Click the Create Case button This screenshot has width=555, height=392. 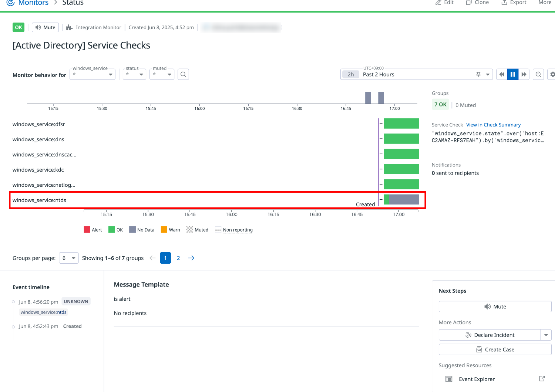(x=495, y=349)
